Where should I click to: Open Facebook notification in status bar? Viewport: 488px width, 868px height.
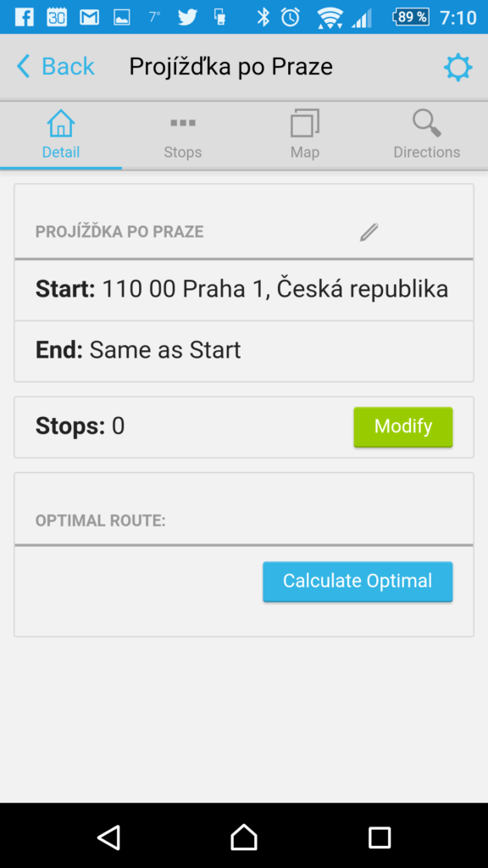click(x=24, y=17)
